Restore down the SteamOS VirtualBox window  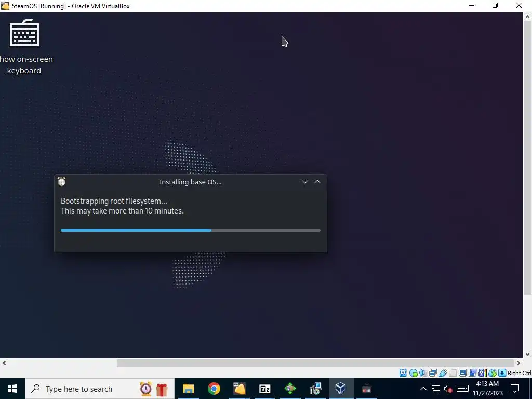pyautogui.click(x=495, y=6)
